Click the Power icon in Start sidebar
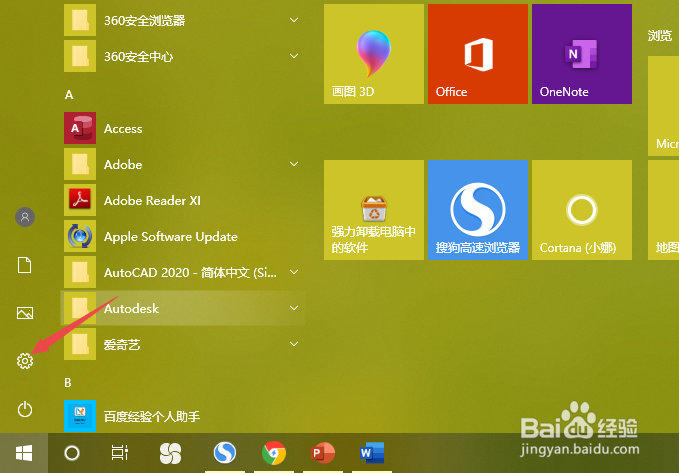The image size is (679, 473). (x=25, y=409)
